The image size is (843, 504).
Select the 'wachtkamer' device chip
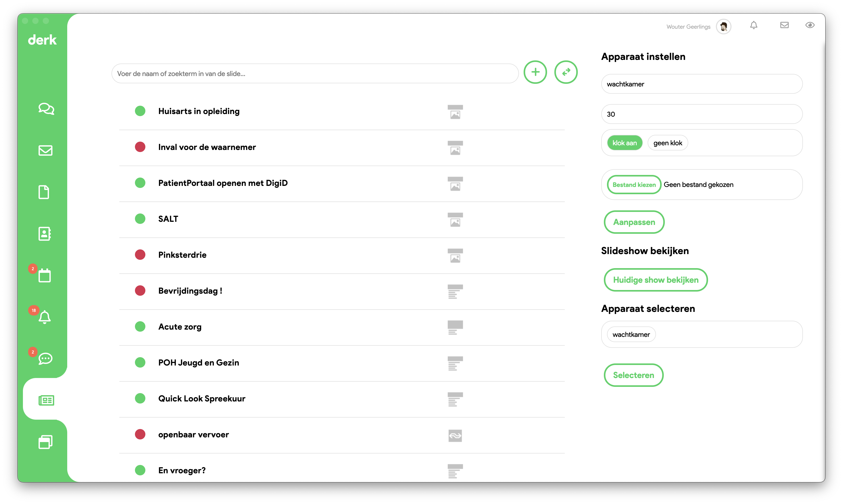point(631,335)
